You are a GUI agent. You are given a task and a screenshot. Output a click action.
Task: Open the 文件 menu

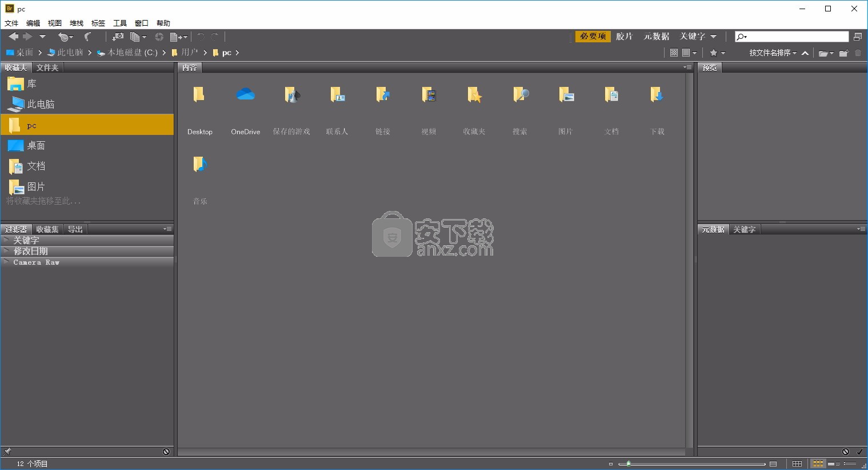coord(11,23)
